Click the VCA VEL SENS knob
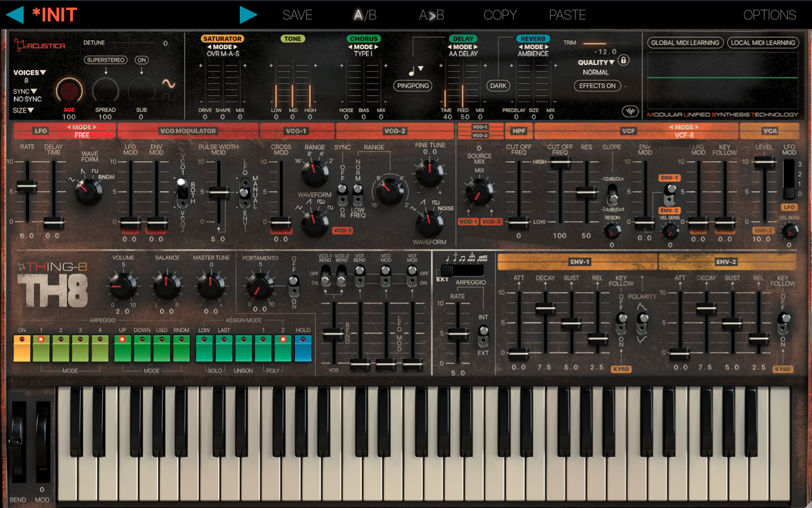This screenshot has width=812, height=508. (789, 231)
